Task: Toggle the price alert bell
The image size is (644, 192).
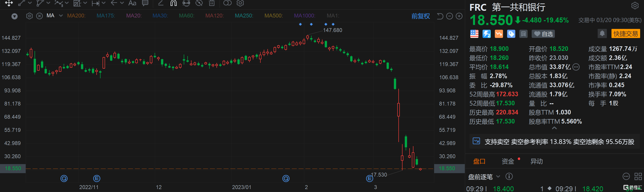Action: 602,33
